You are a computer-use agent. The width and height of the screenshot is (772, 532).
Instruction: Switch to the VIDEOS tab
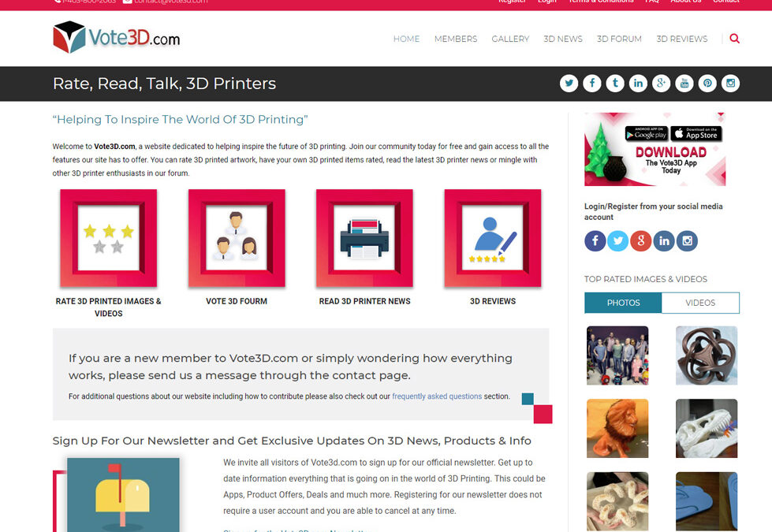tap(700, 303)
